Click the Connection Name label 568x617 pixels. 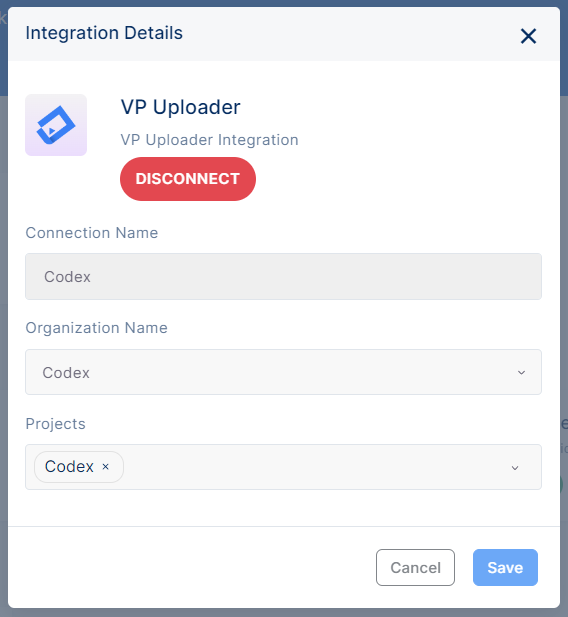point(92,233)
